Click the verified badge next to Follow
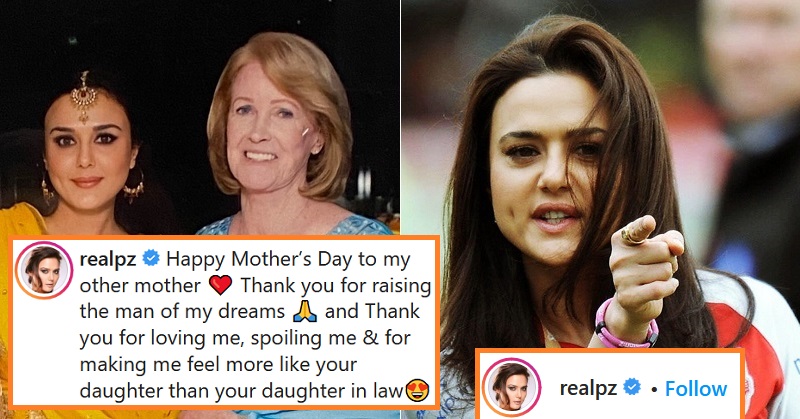 (632, 388)
